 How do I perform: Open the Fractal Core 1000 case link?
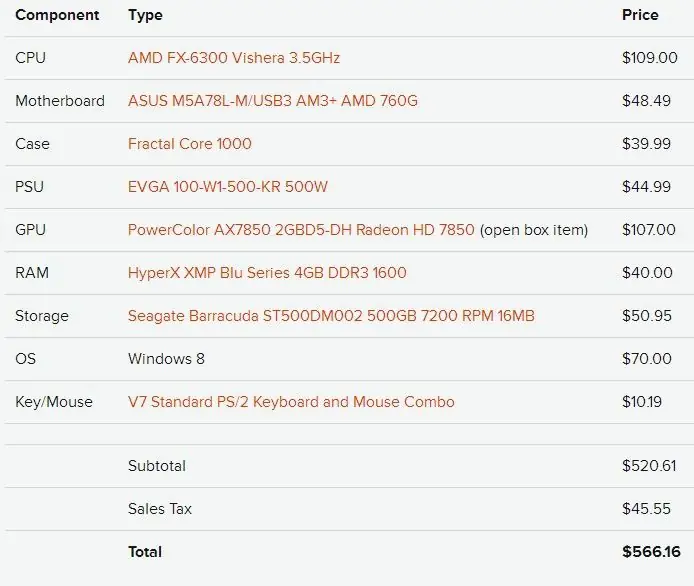pos(190,144)
